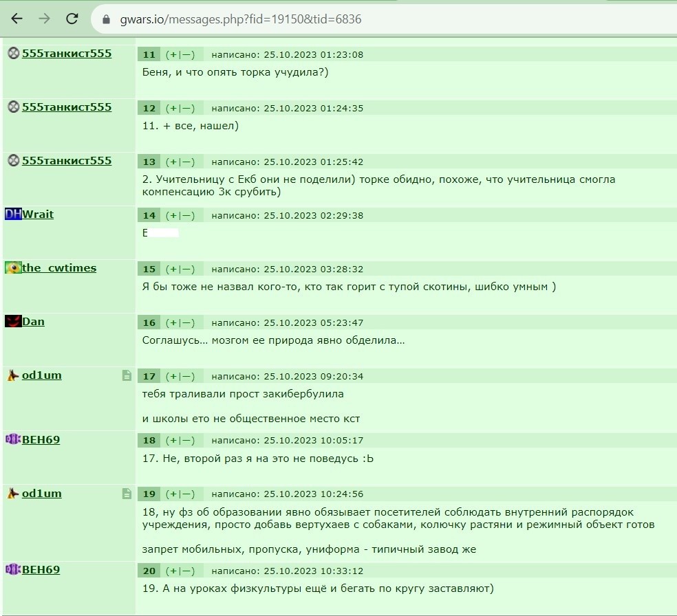The width and height of the screenshot is (677, 616).
Task: Click the post number 20 label
Action: click(x=149, y=571)
